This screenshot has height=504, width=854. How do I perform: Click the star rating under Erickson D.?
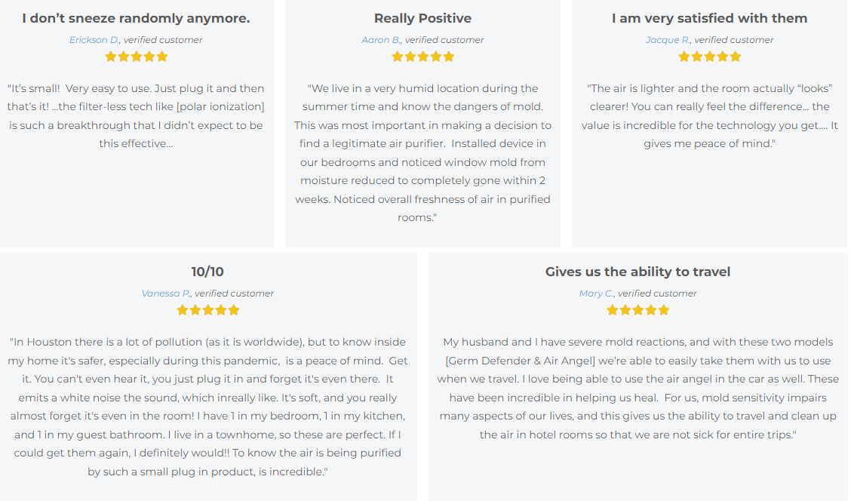click(x=136, y=57)
